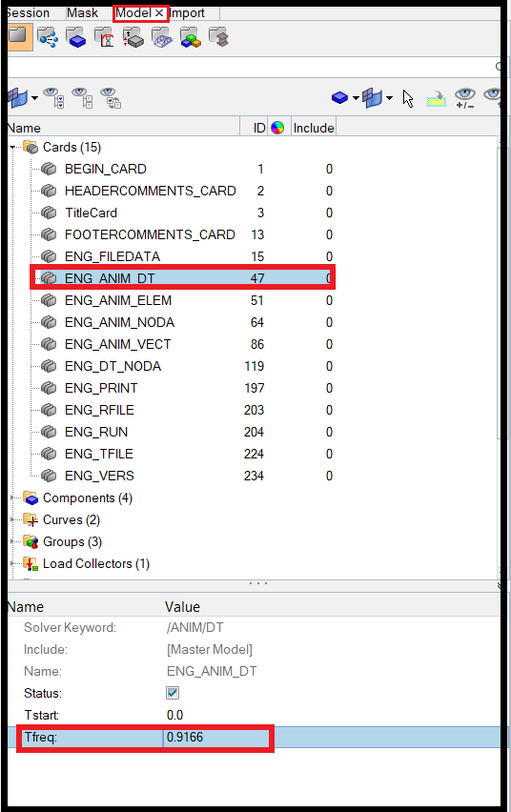Click the rainbow color column header
Screen dimensions: 511x812
[x=277, y=128]
